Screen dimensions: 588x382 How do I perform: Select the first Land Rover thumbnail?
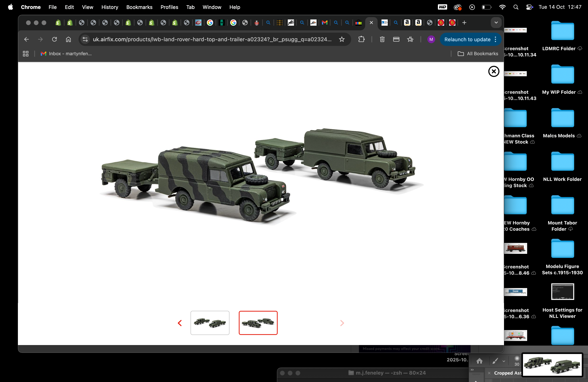coord(210,323)
